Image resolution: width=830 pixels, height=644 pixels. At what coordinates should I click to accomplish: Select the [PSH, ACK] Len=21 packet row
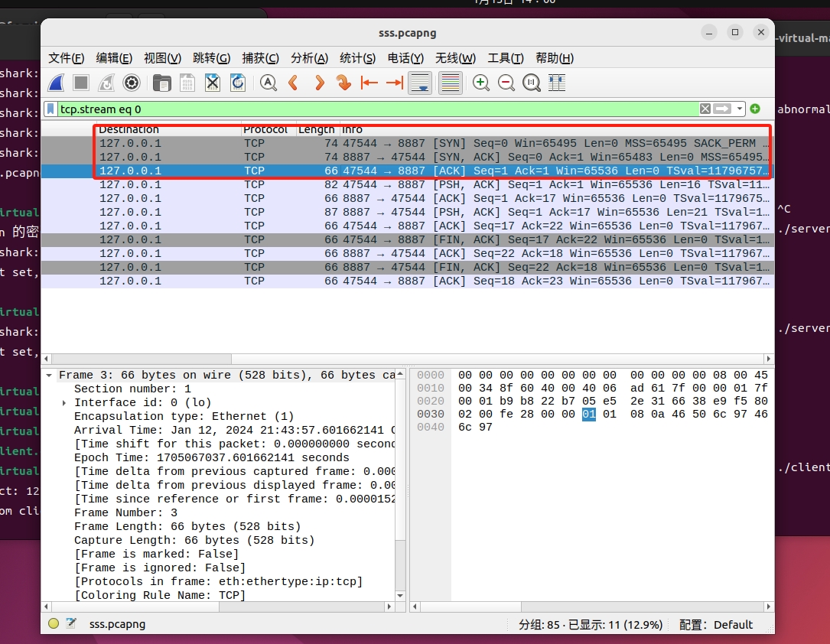click(x=408, y=212)
